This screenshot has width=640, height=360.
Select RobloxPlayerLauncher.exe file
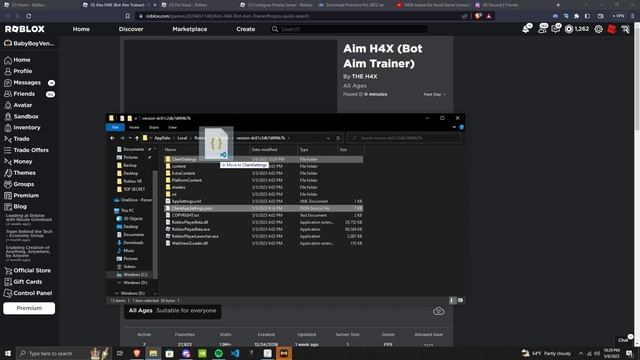(x=195, y=236)
